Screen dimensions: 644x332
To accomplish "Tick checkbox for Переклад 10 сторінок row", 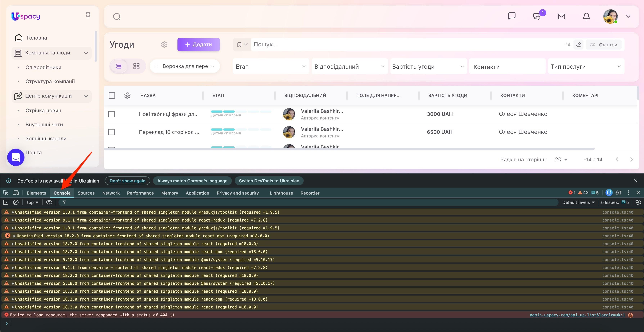I will [111, 132].
